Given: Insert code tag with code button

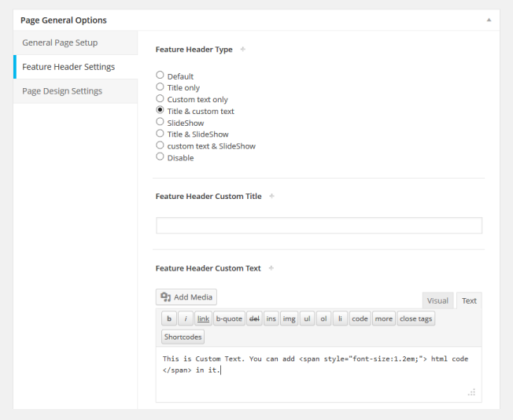Looking at the screenshot, I should click(360, 319).
